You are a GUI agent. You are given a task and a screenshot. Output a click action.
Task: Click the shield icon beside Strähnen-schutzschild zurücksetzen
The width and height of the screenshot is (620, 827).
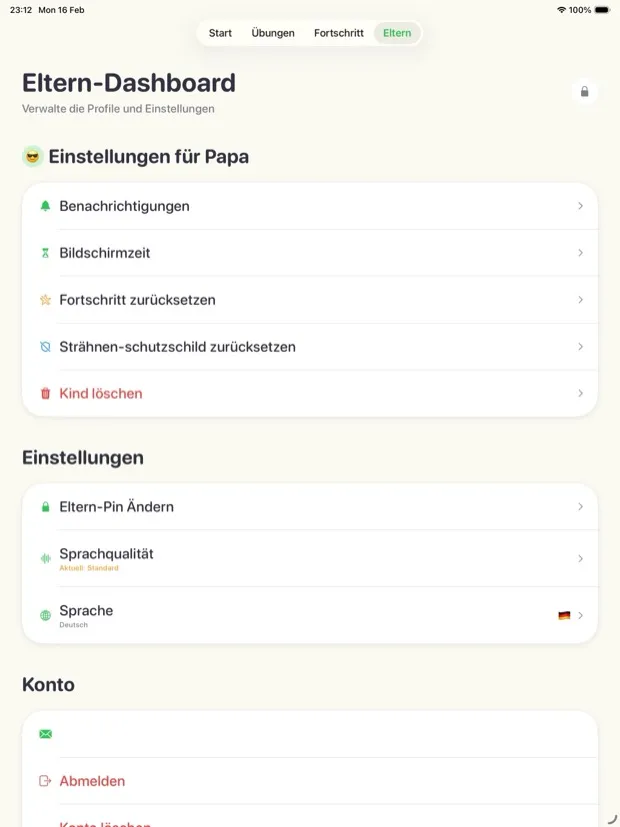pyautogui.click(x=45, y=347)
